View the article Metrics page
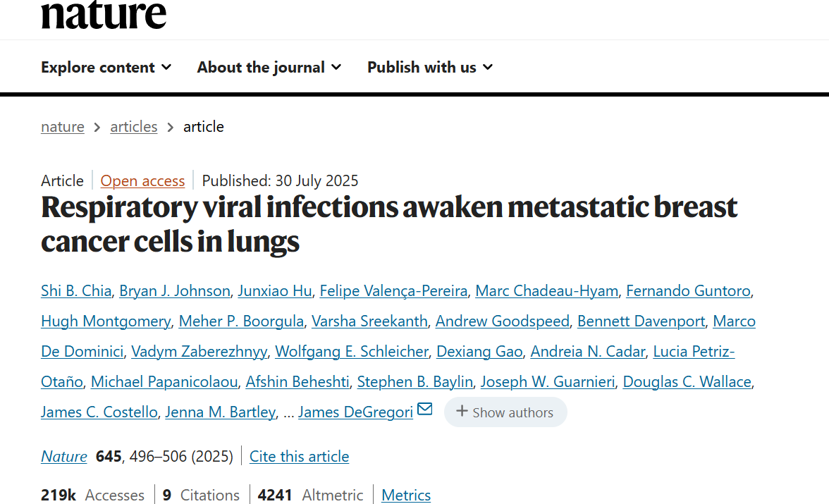Screen dimensions: 829x504 pos(405,495)
